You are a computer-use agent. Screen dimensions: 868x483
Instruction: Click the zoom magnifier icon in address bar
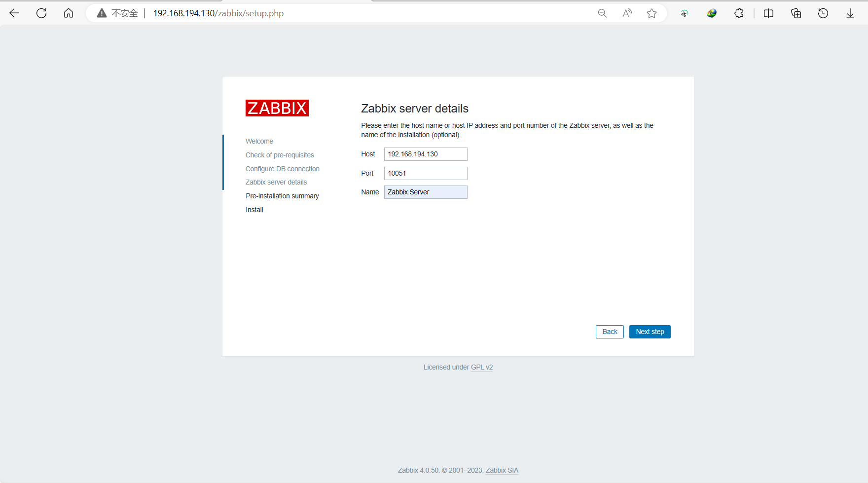tap(602, 13)
